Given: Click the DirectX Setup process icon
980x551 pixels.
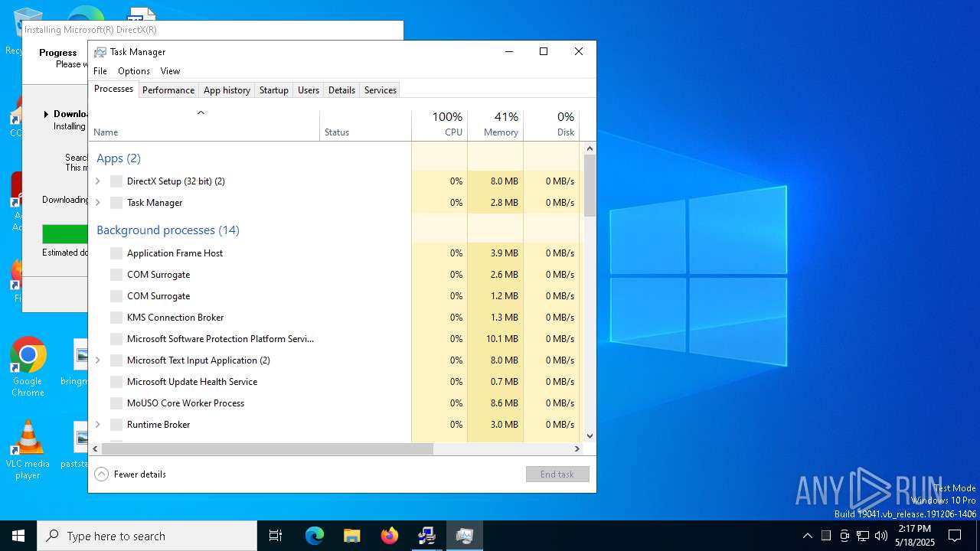Looking at the screenshot, I should click(x=116, y=181).
